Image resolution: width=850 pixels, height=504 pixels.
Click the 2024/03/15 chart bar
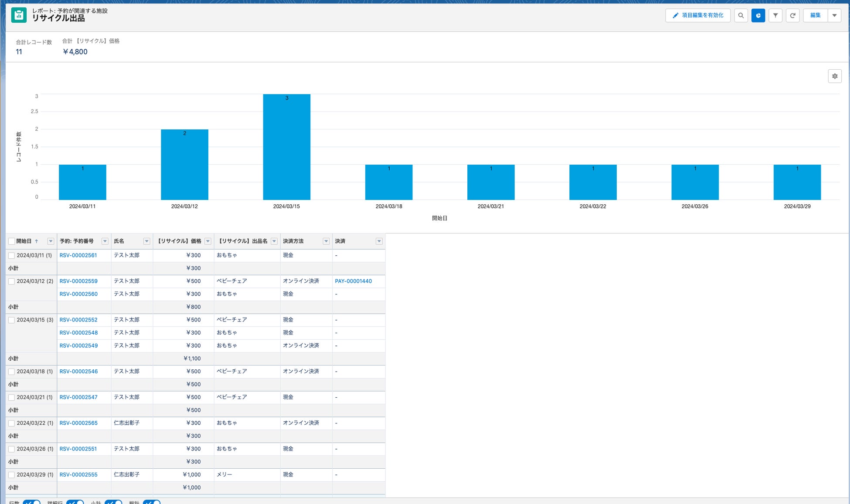click(x=286, y=147)
